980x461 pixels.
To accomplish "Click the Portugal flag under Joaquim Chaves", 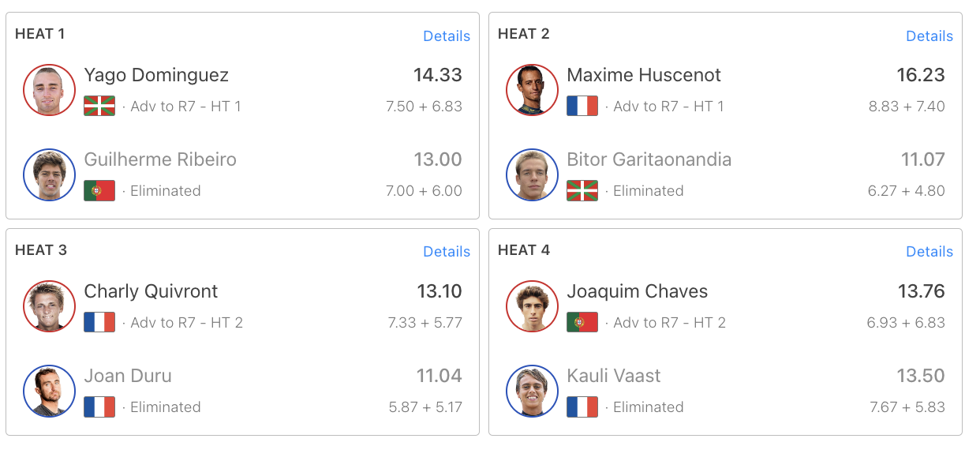I will coord(582,322).
